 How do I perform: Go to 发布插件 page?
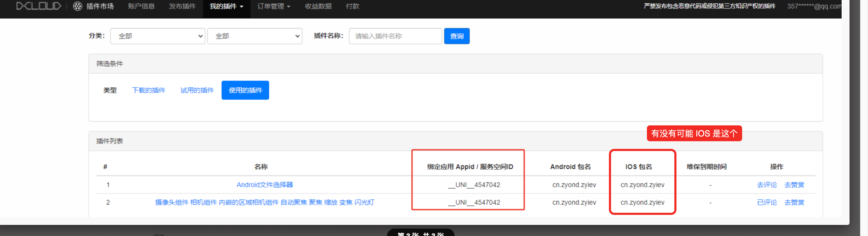(182, 6)
